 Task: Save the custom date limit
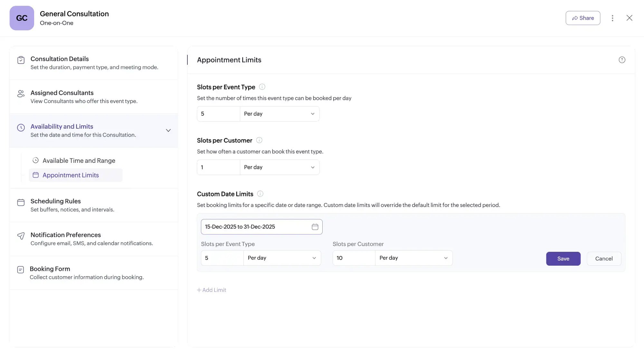point(563,259)
